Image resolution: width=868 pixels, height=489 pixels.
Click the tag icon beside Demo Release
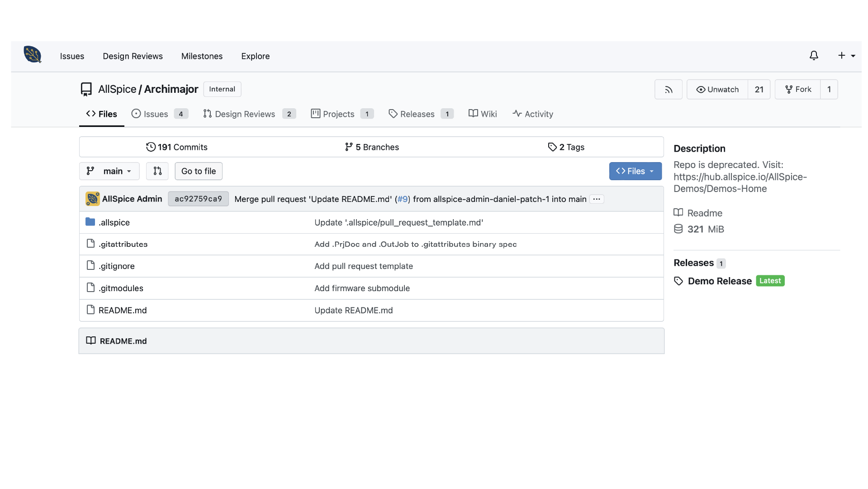pyautogui.click(x=678, y=281)
